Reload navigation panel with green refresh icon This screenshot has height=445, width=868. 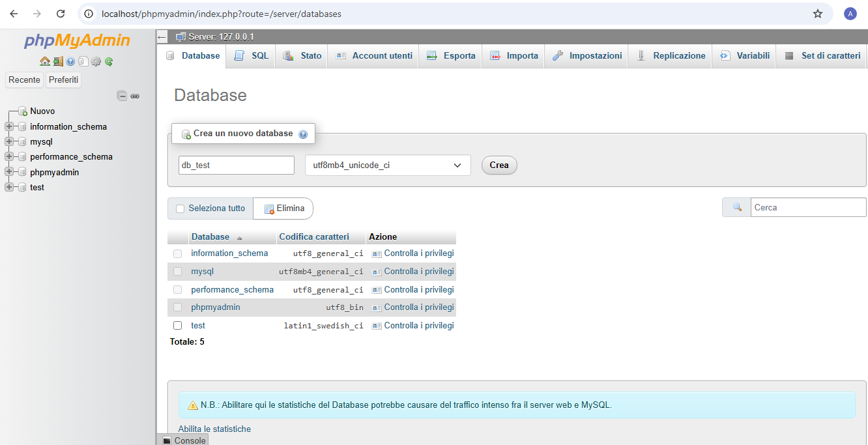(109, 61)
